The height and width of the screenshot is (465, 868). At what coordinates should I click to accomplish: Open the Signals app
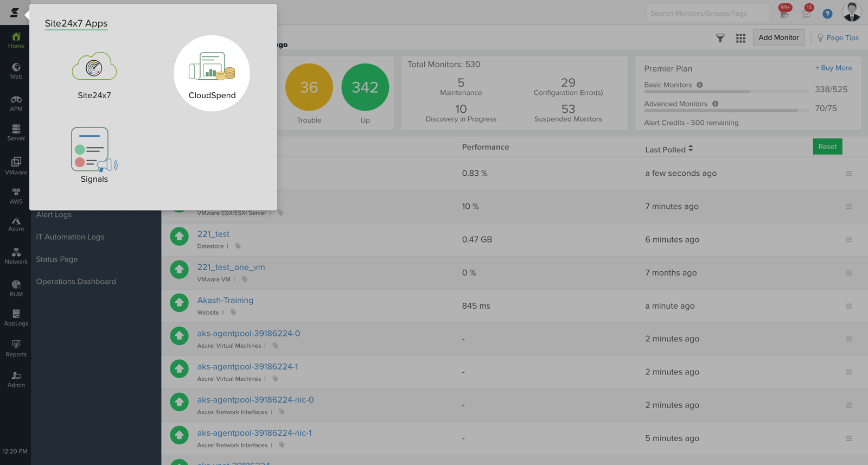pyautogui.click(x=94, y=155)
